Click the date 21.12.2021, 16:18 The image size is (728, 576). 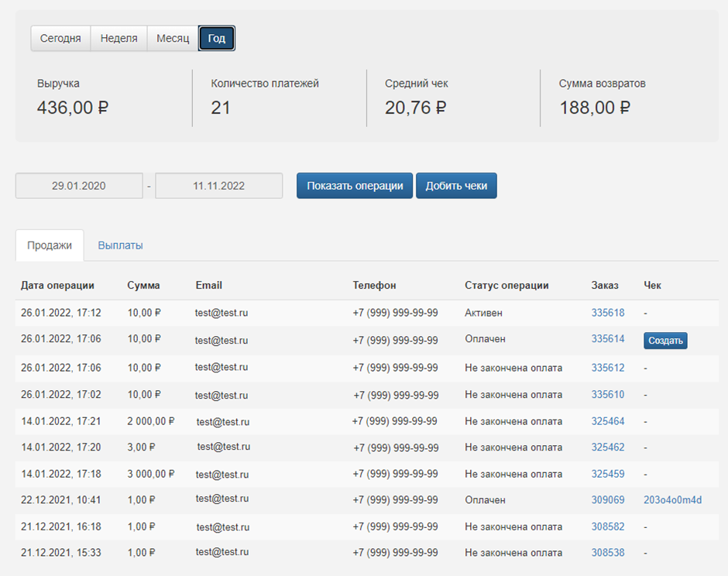(61, 526)
